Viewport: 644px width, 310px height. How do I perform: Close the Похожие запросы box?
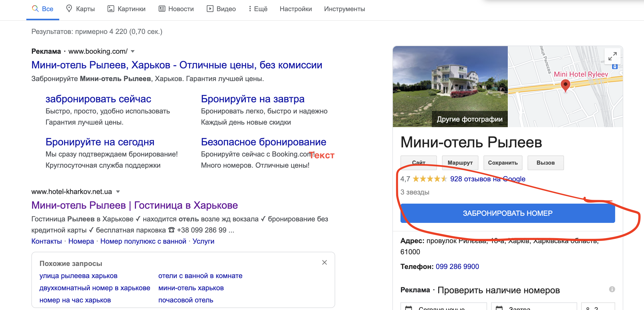[325, 262]
